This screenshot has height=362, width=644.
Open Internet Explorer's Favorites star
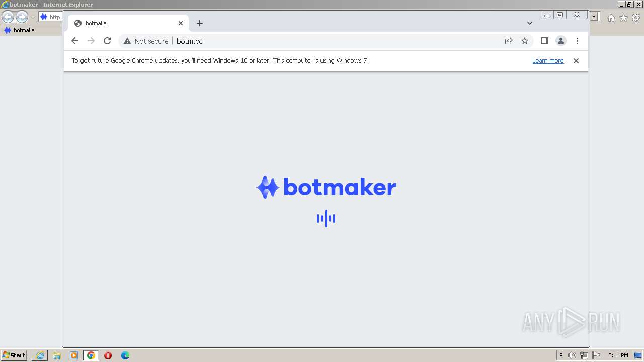(x=623, y=18)
